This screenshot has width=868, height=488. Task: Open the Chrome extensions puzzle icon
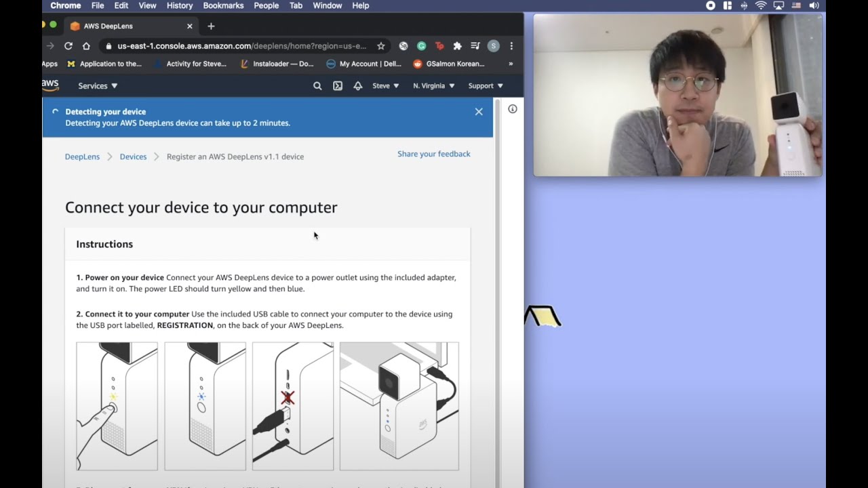tap(457, 46)
